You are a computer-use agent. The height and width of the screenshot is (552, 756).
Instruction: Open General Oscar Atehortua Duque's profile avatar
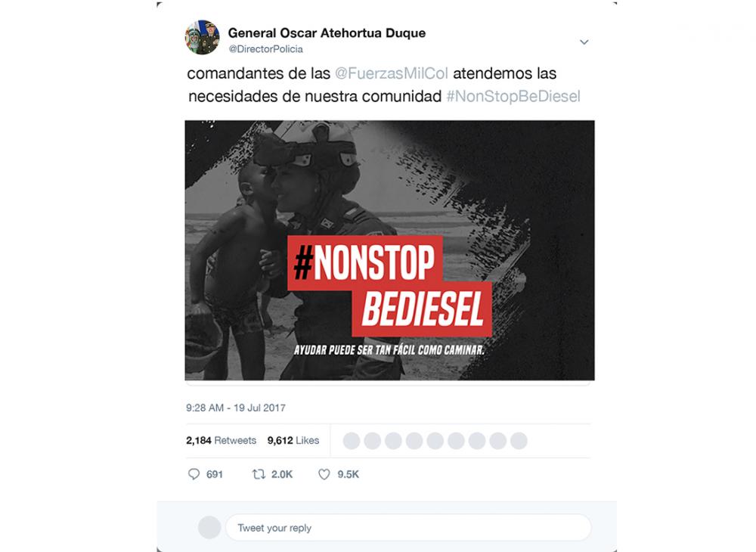click(202, 38)
